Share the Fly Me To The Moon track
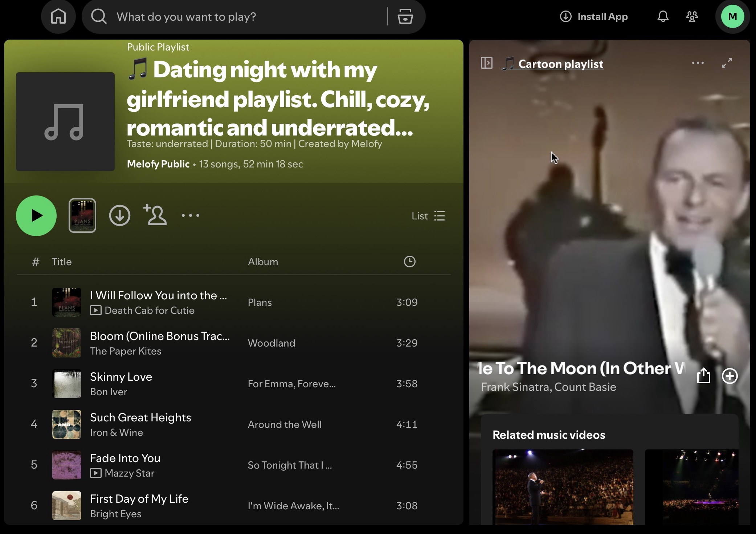756x534 pixels. point(703,376)
